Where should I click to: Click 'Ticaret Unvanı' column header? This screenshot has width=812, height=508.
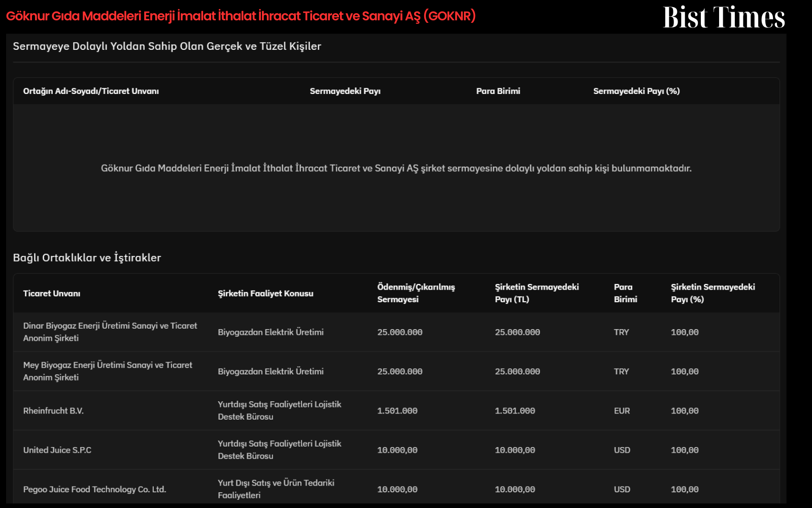[x=52, y=294]
